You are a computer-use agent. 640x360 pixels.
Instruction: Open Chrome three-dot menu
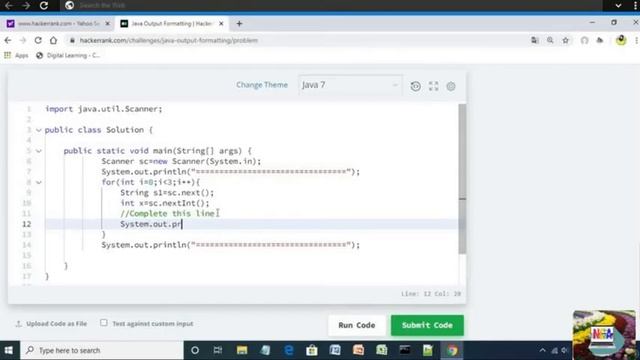[x=637, y=40]
